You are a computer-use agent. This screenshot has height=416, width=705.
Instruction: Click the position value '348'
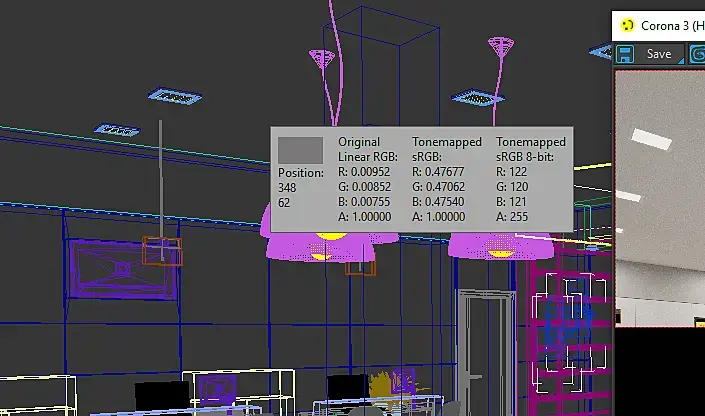click(287, 188)
